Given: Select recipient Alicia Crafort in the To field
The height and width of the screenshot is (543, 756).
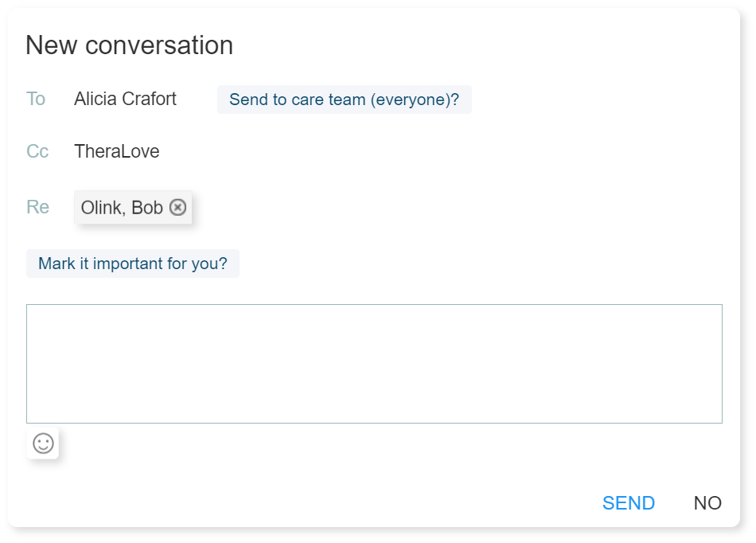Looking at the screenshot, I should [x=124, y=99].
